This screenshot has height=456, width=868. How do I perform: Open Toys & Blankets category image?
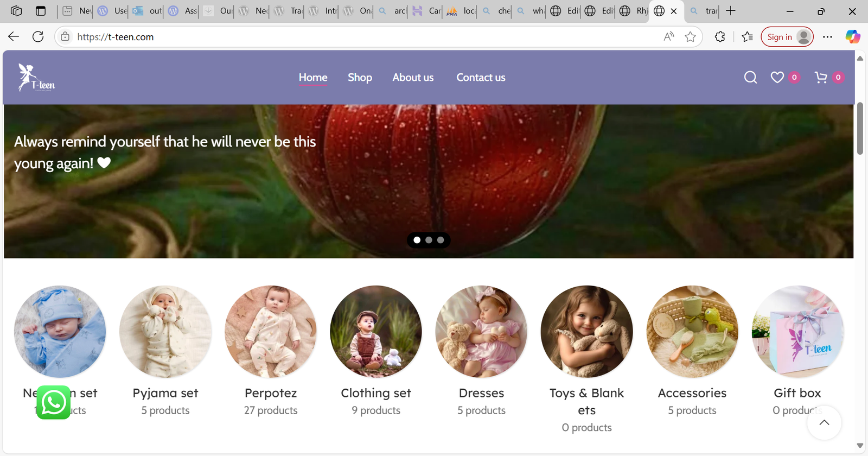point(586,332)
